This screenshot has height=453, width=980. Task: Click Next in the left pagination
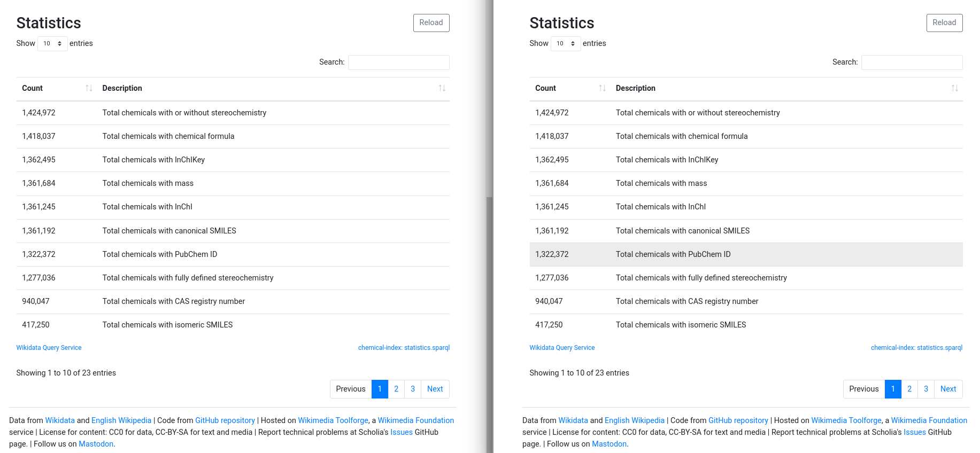(435, 389)
